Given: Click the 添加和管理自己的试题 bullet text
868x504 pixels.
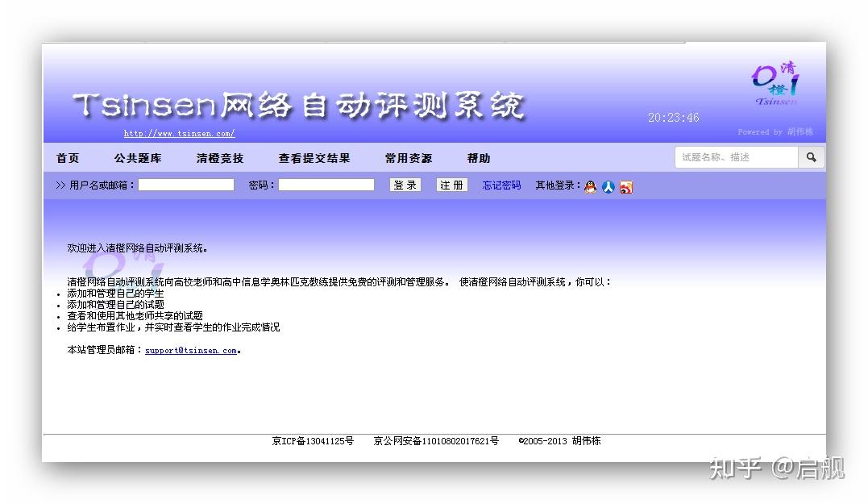Looking at the screenshot, I should pos(116,305).
